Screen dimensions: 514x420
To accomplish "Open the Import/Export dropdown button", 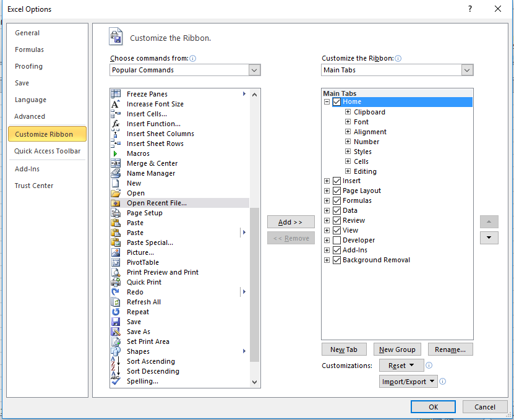I will pos(408,382).
